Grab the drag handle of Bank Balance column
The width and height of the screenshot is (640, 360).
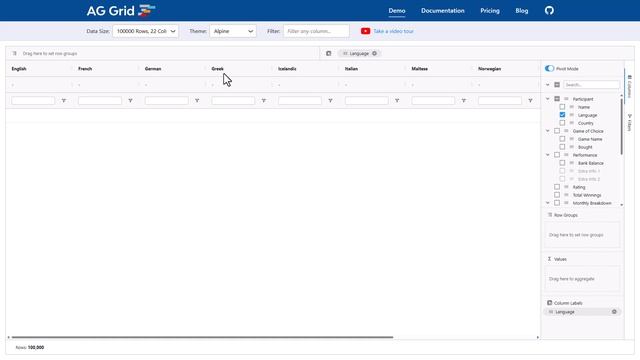(571, 163)
